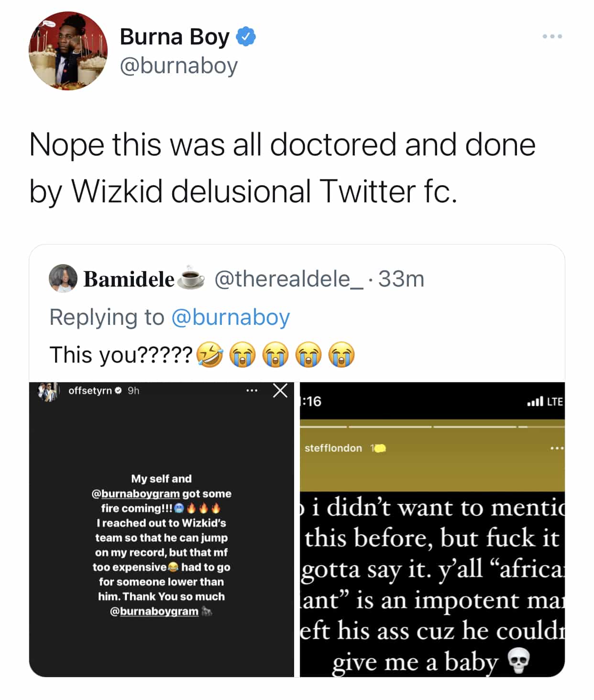
Task: Tap the first @burnaboygram mention in story
Action: pos(136,493)
